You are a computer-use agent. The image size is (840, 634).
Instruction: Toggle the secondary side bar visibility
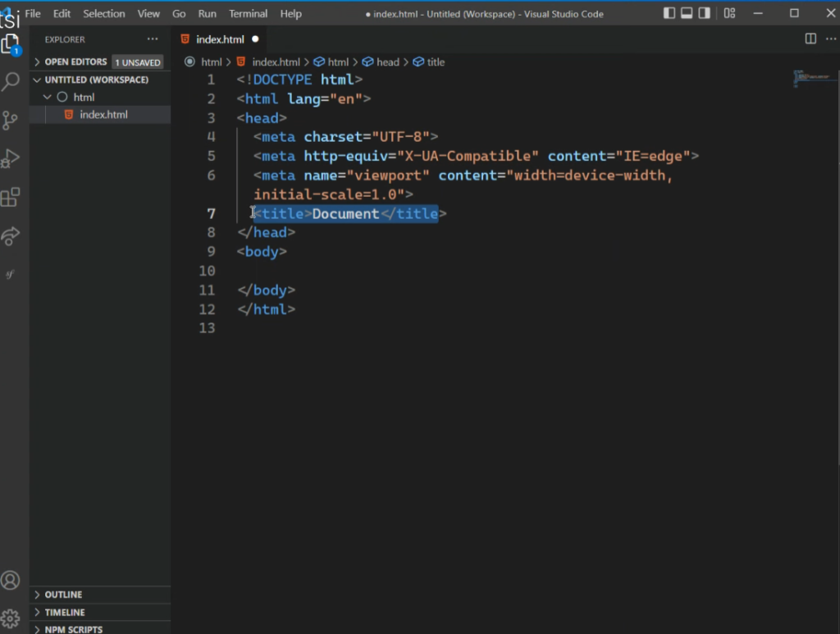tap(704, 13)
